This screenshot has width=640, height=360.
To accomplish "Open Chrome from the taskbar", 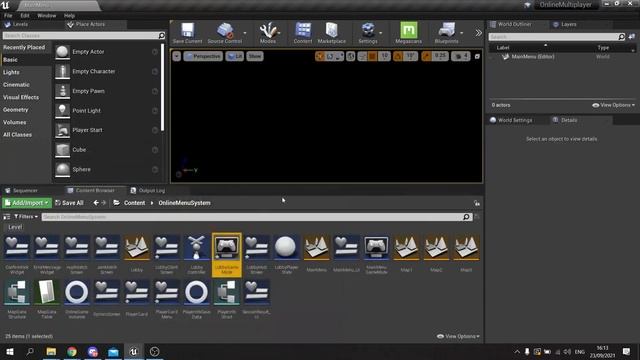I will (x=72, y=351).
